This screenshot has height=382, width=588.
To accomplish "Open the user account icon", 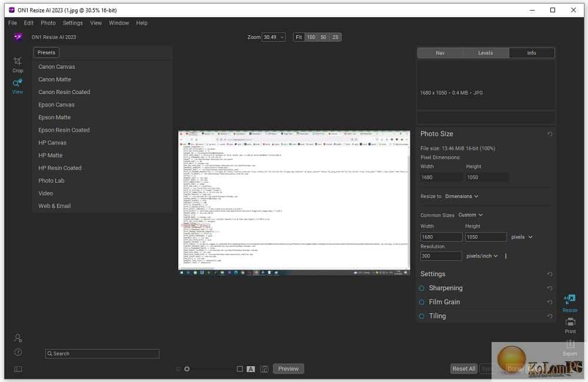I will [18, 338].
